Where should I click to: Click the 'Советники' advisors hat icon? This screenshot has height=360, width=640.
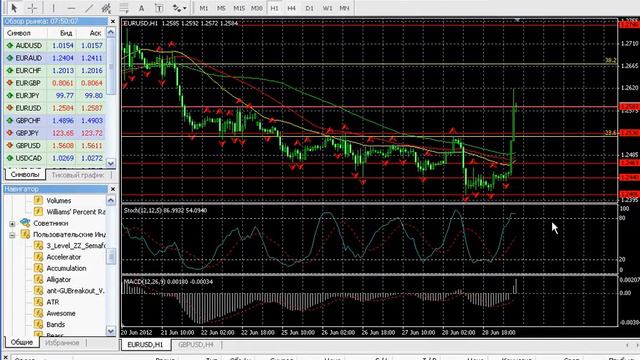[x=25, y=223]
